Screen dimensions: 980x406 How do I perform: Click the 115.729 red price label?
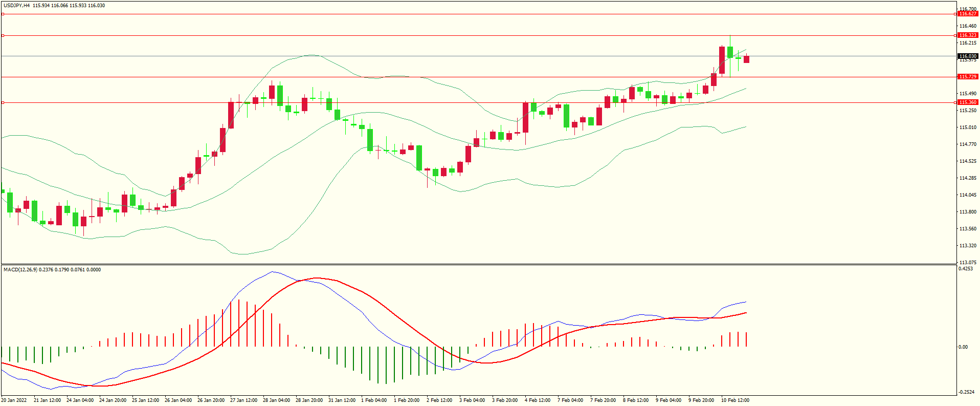(x=968, y=77)
